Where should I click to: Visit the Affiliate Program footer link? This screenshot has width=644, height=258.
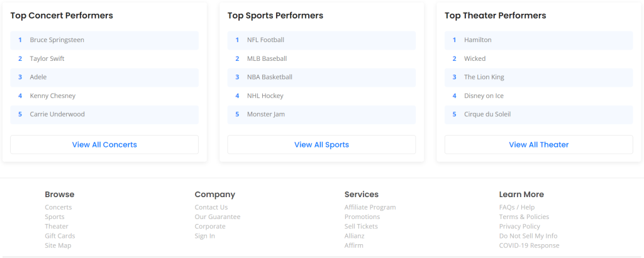click(x=370, y=207)
